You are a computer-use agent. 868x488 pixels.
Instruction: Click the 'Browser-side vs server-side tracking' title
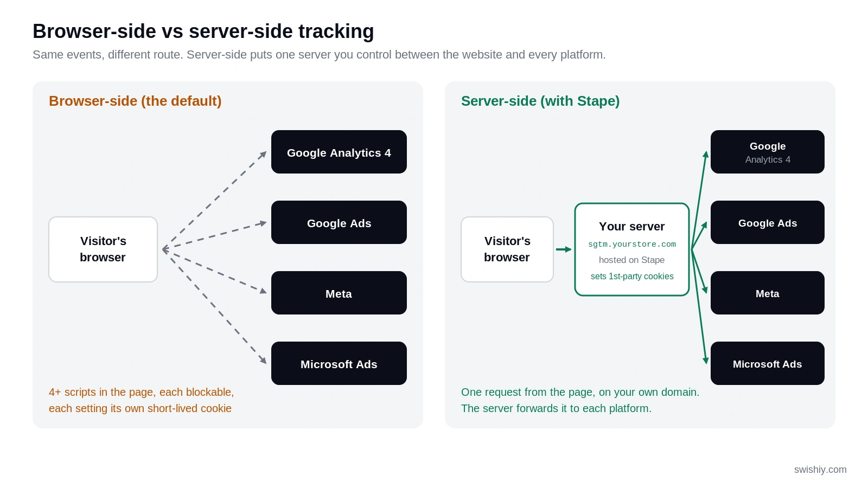click(x=203, y=31)
